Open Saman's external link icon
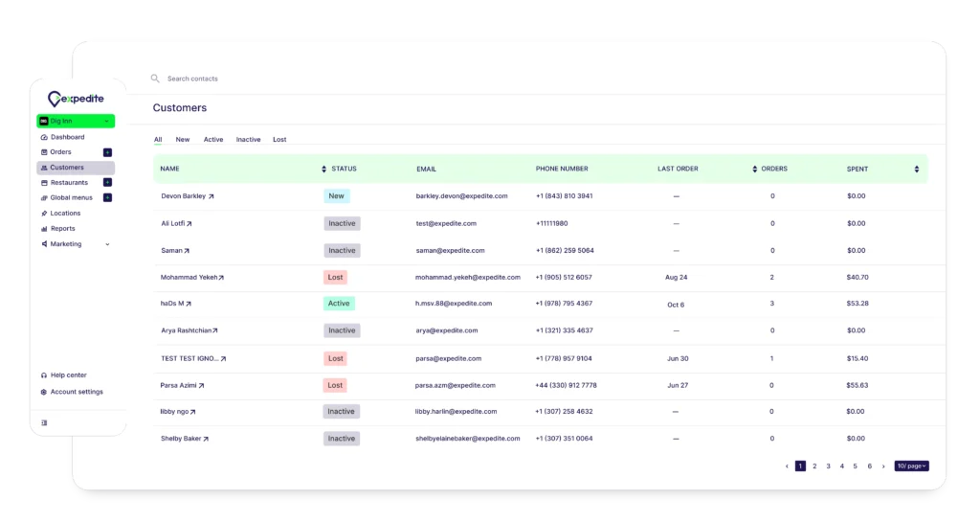The height and width of the screenshot is (522, 980). [187, 251]
